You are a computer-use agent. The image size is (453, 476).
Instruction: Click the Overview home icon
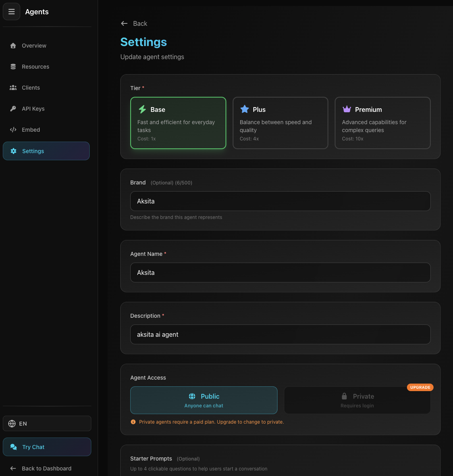pyautogui.click(x=13, y=46)
